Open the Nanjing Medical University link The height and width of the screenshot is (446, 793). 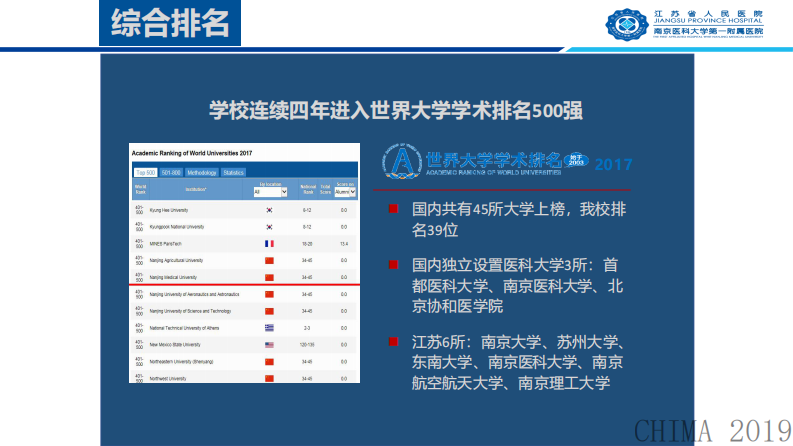pos(173,278)
